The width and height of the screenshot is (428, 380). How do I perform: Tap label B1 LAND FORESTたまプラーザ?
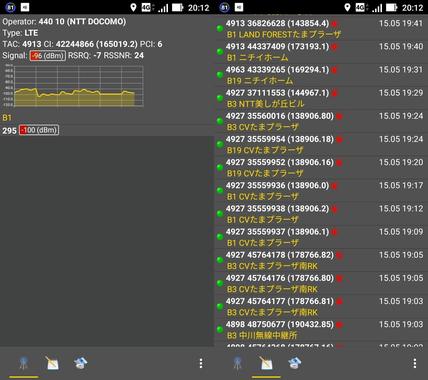point(284,35)
